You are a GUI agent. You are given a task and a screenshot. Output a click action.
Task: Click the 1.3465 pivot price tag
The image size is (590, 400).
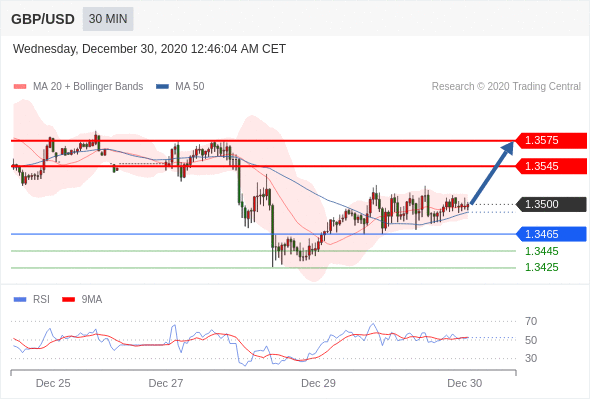coord(551,234)
